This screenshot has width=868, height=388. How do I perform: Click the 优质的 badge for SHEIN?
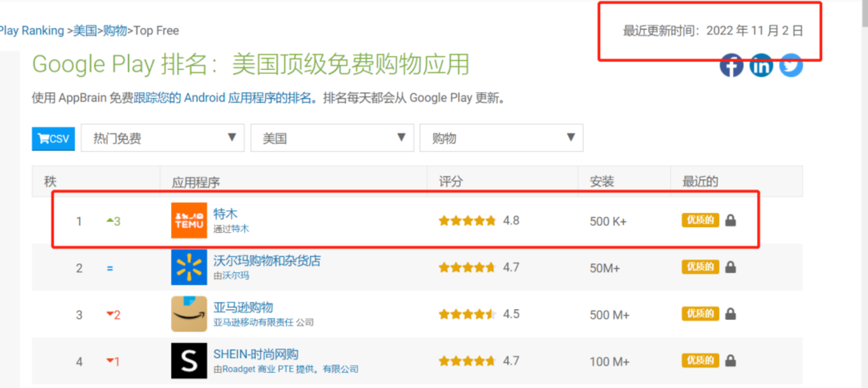[x=700, y=360]
